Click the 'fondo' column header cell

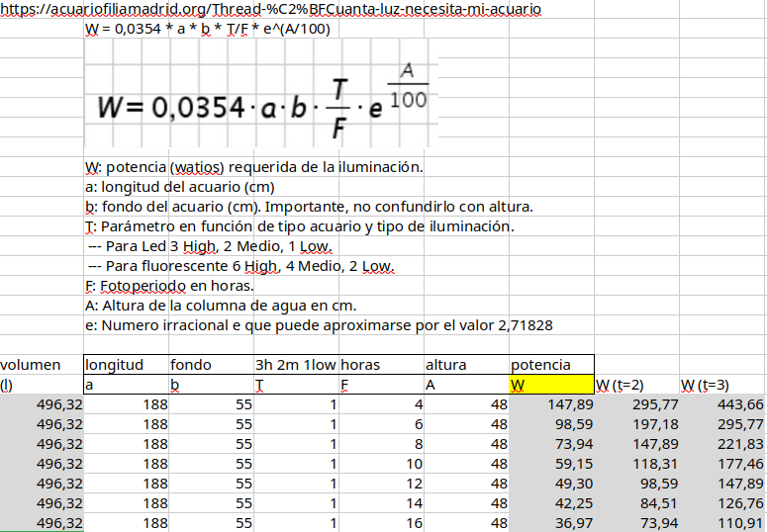[x=211, y=365]
